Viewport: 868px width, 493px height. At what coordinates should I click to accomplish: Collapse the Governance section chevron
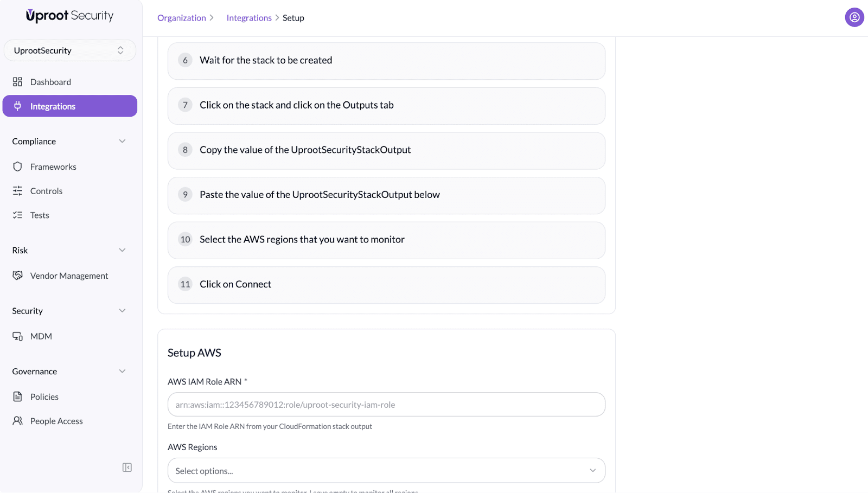(122, 372)
